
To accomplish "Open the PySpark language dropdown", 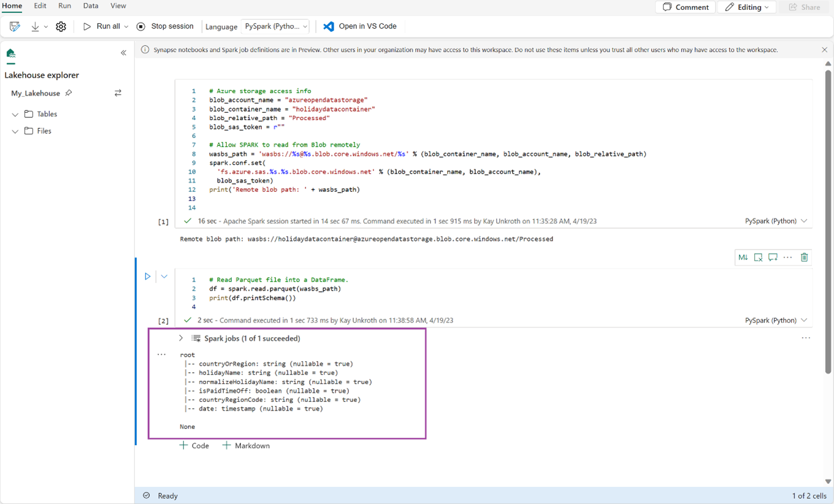I will pos(275,26).
